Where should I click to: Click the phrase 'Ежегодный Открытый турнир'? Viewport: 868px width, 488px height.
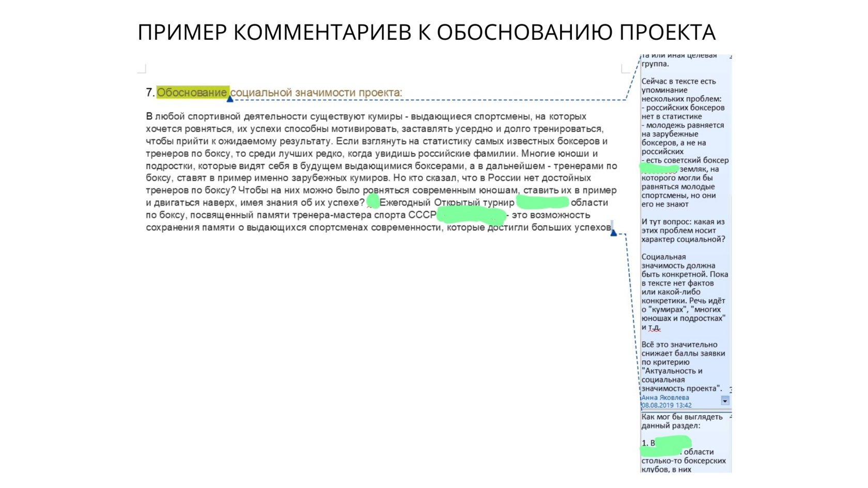(x=447, y=202)
